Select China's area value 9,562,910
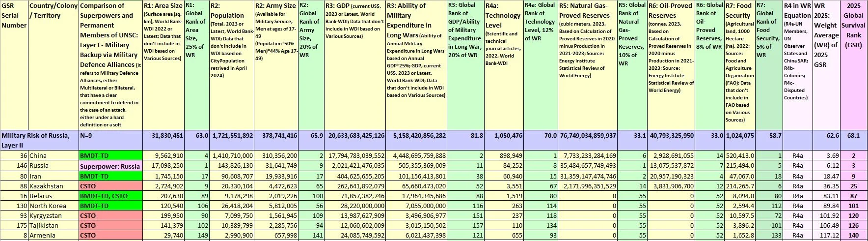Image resolution: width=868 pixels, height=241 pixels. click(x=163, y=156)
